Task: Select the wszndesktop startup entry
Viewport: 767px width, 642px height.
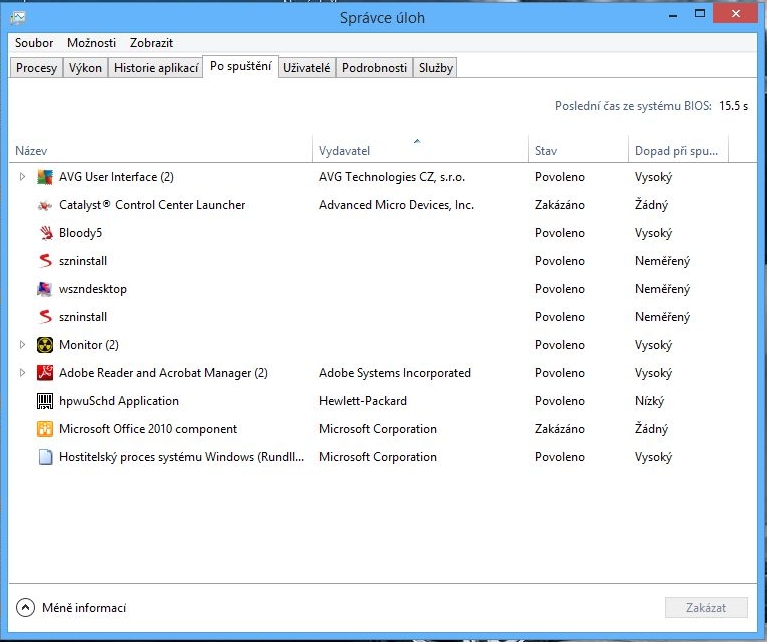Action: click(93, 289)
